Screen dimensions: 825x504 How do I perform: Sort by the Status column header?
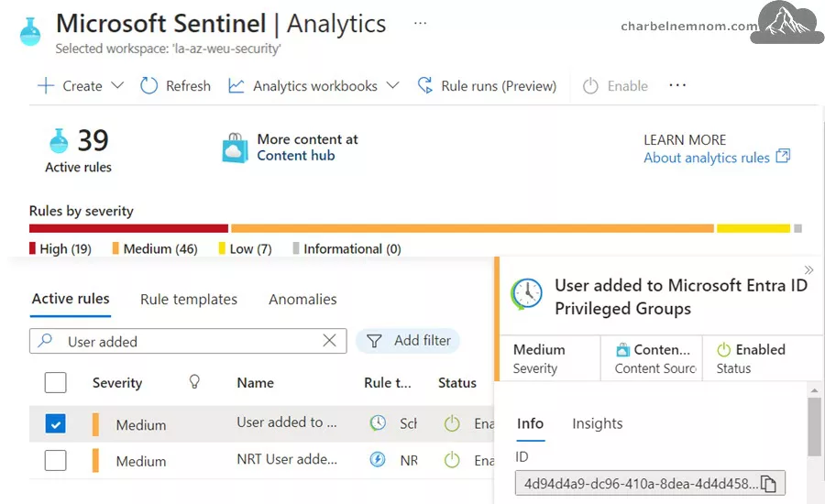point(456,382)
